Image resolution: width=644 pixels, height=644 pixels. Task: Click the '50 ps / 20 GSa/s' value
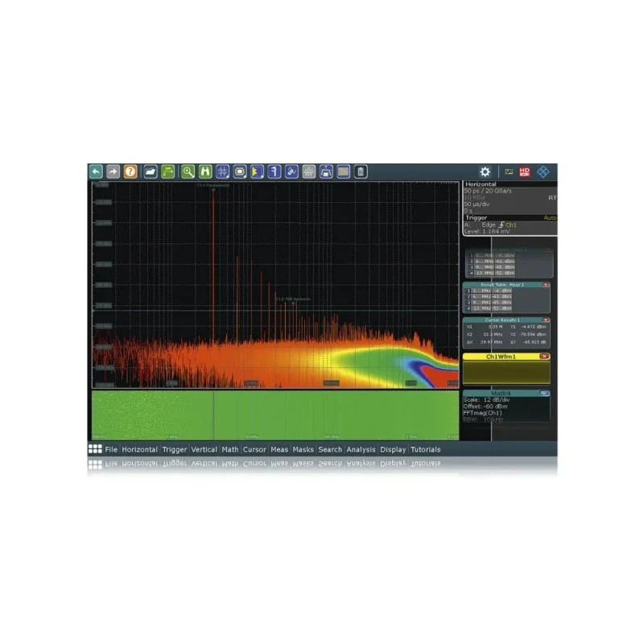point(488,191)
